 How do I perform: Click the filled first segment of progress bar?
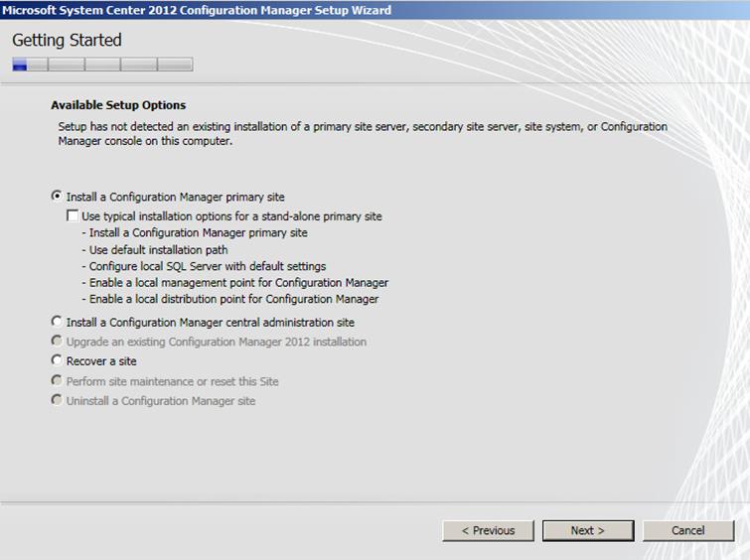tap(20, 65)
